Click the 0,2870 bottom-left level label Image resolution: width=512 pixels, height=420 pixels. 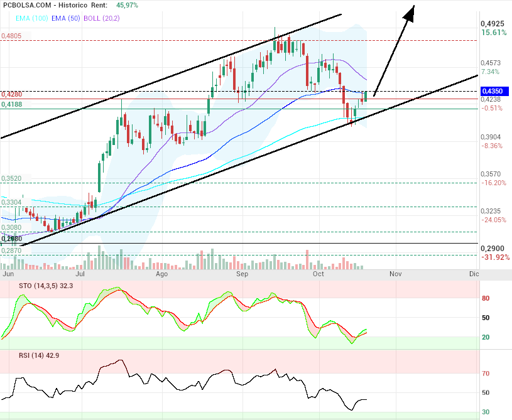point(12,250)
